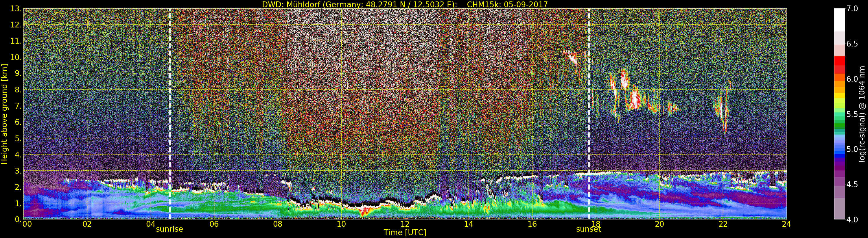
Task: Click the yellow segment of the colorbar
Action: (x=839, y=96)
